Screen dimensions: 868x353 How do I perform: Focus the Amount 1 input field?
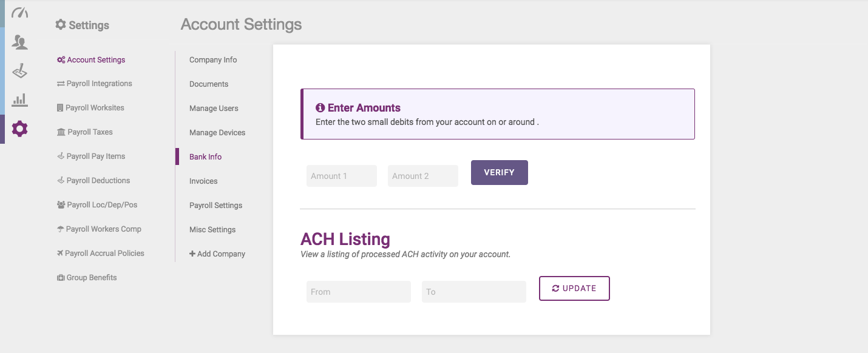tap(342, 176)
